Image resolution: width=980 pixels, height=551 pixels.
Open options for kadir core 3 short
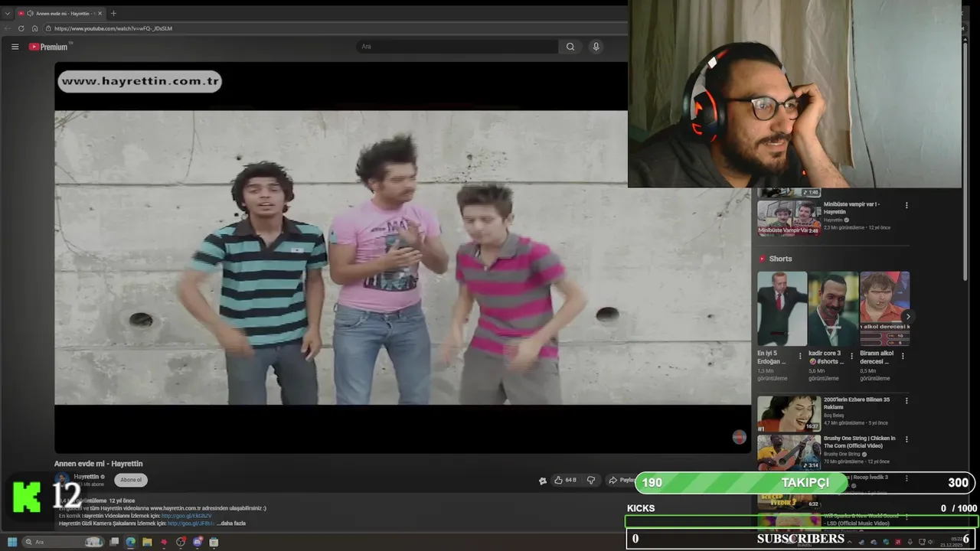[x=851, y=356]
